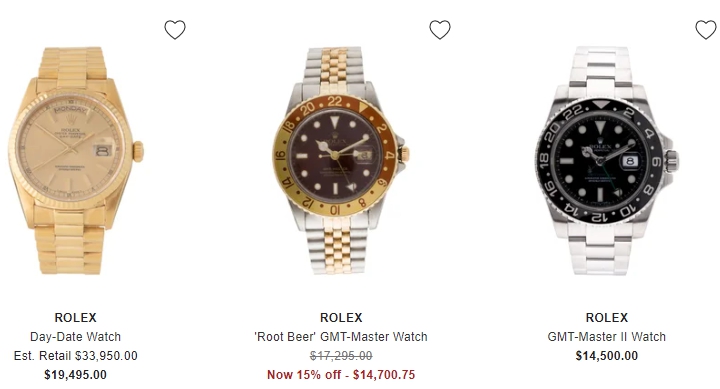This screenshot has width=720, height=389.
Task: Click ROLEX brand above GMT-Master II Watch
Action: pyautogui.click(x=607, y=318)
